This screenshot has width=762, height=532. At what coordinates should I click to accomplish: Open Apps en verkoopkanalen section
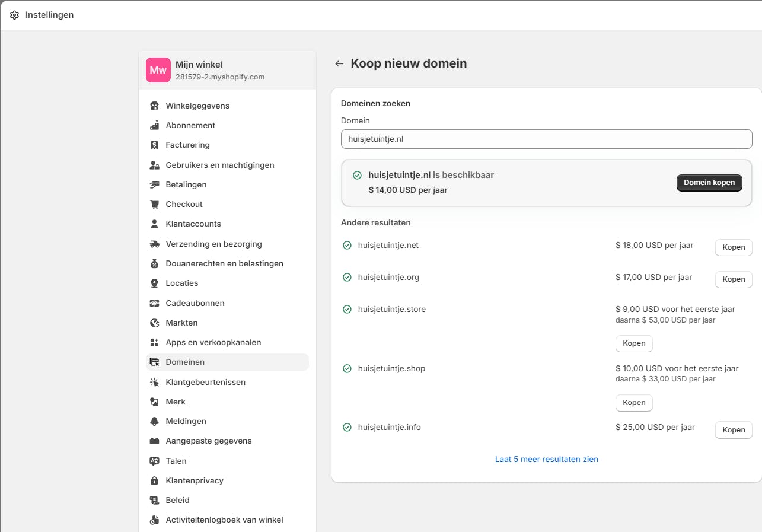(213, 343)
